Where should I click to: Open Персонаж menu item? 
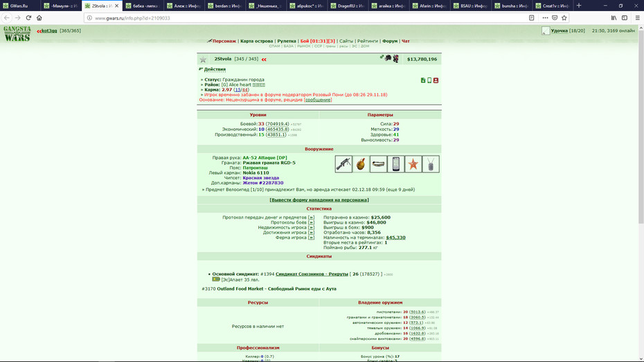(224, 41)
